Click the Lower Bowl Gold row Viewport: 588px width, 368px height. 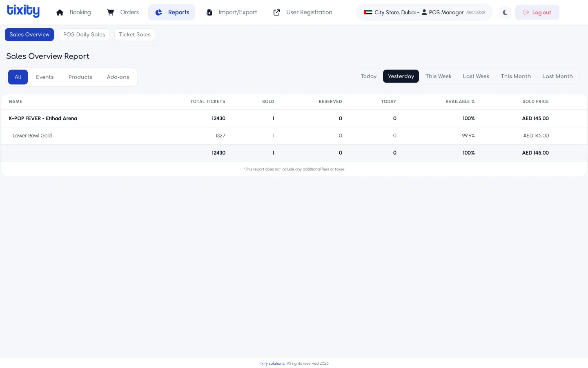point(294,136)
